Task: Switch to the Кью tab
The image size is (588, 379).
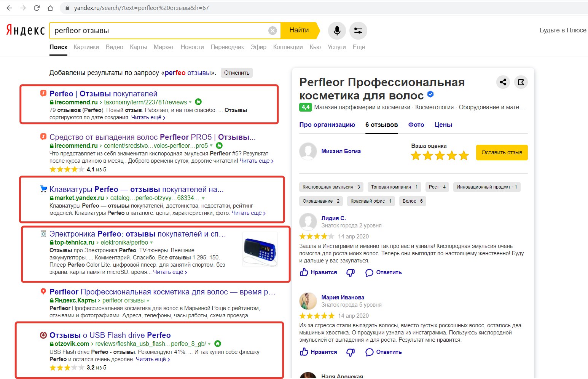Action: pyautogui.click(x=315, y=47)
